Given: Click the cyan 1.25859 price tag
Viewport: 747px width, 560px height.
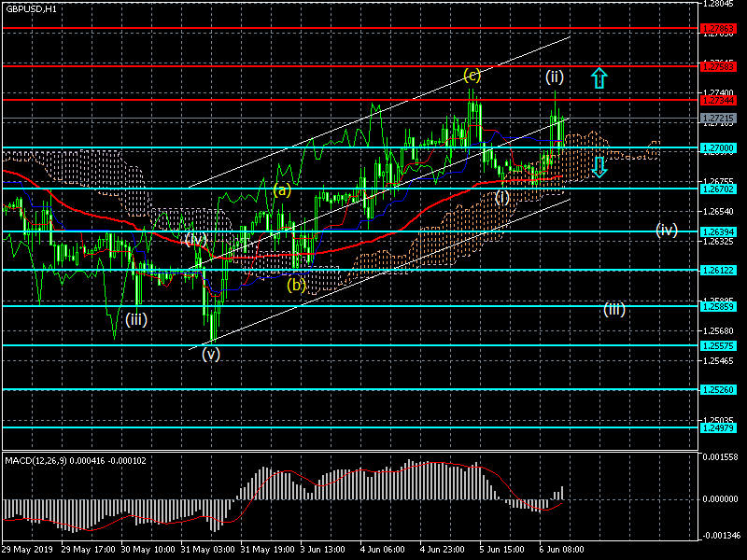Looking at the screenshot, I should [x=718, y=306].
